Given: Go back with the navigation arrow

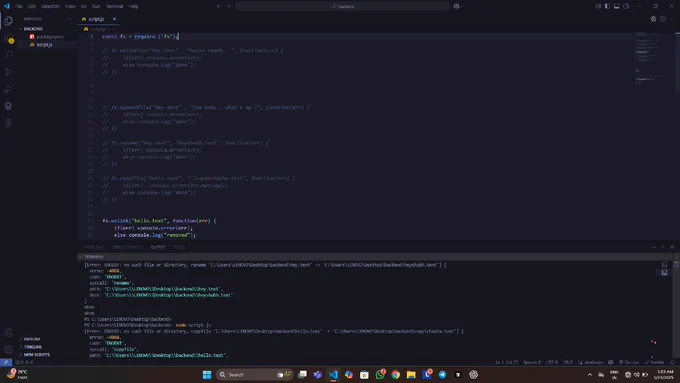Looking at the screenshot, I should (219, 6).
